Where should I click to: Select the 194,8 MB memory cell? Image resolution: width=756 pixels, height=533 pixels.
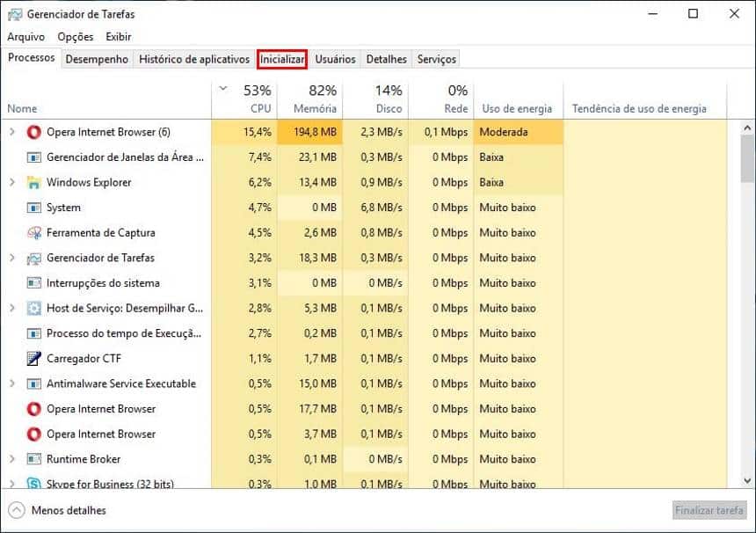click(310, 132)
